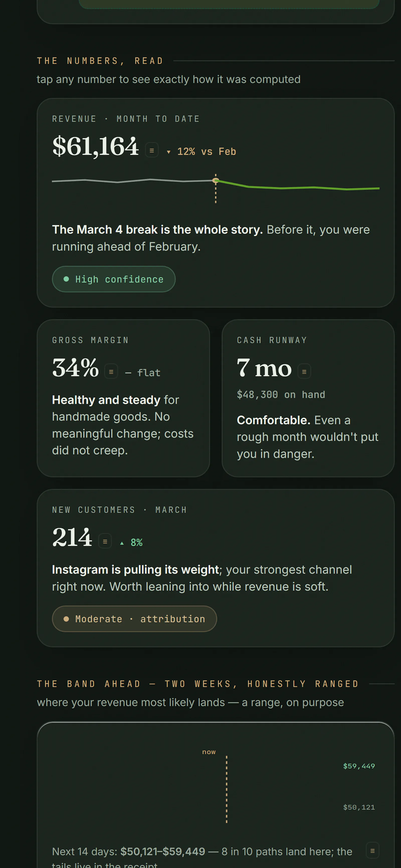Viewport: 401px width, 868px height.
Task: Click the down triangle by 12% vs Feb
Action: pyautogui.click(x=168, y=152)
